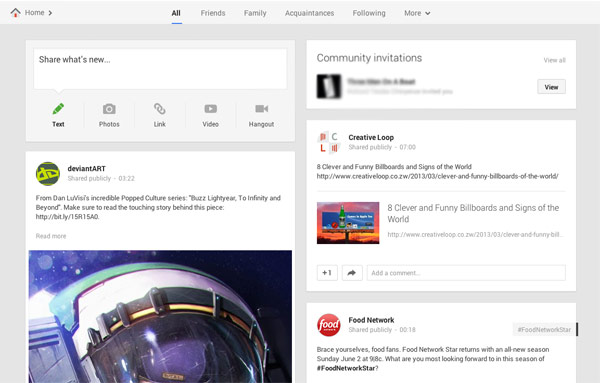
Task: Click the Home house icon
Action: tap(15, 13)
